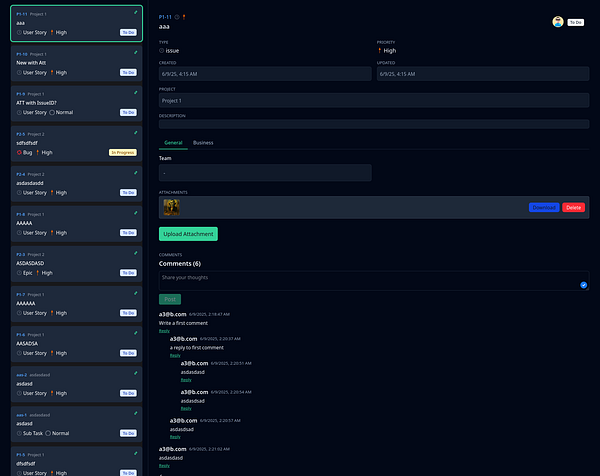This screenshot has height=476, width=600.
Task: Click the edit pencil on the P1-8 card
Action: pos(135,213)
